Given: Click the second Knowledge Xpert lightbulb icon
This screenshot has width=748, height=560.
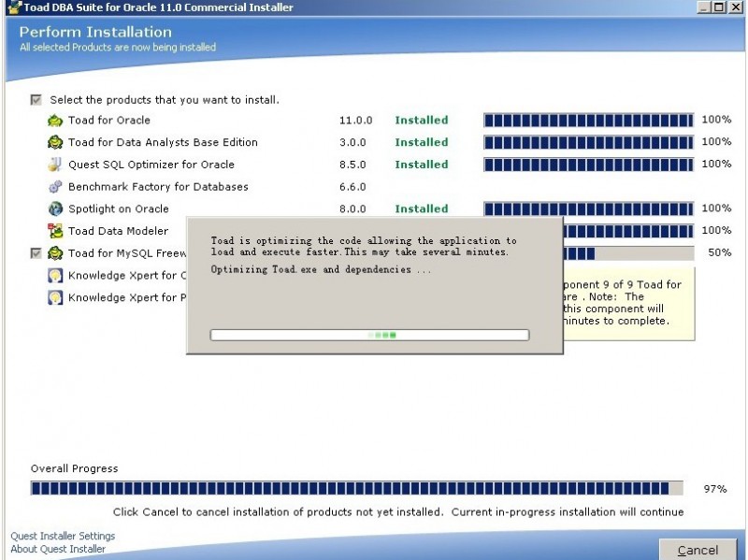Looking at the screenshot, I should pos(55,297).
